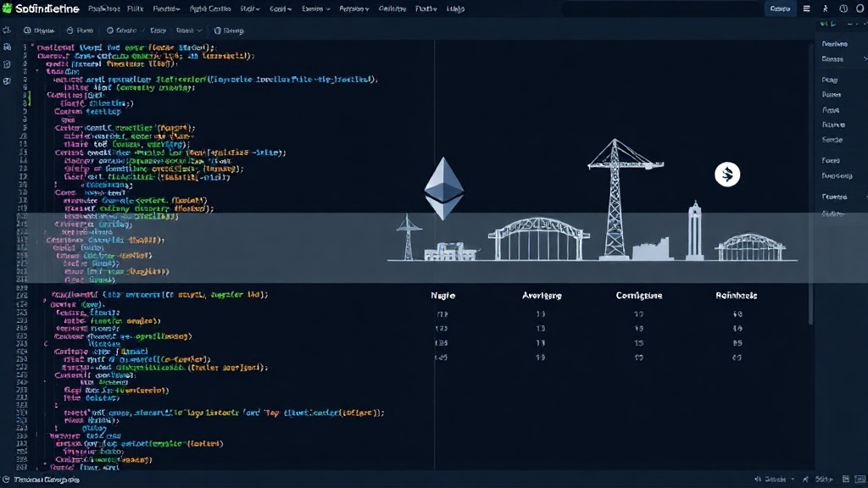Click the highlighted blue button in the header
Image resolution: width=868 pixels, height=488 pixels.
click(780, 8)
